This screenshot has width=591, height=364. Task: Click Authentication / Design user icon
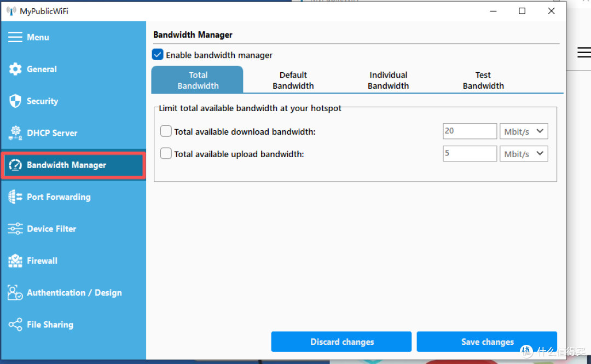[15, 293]
